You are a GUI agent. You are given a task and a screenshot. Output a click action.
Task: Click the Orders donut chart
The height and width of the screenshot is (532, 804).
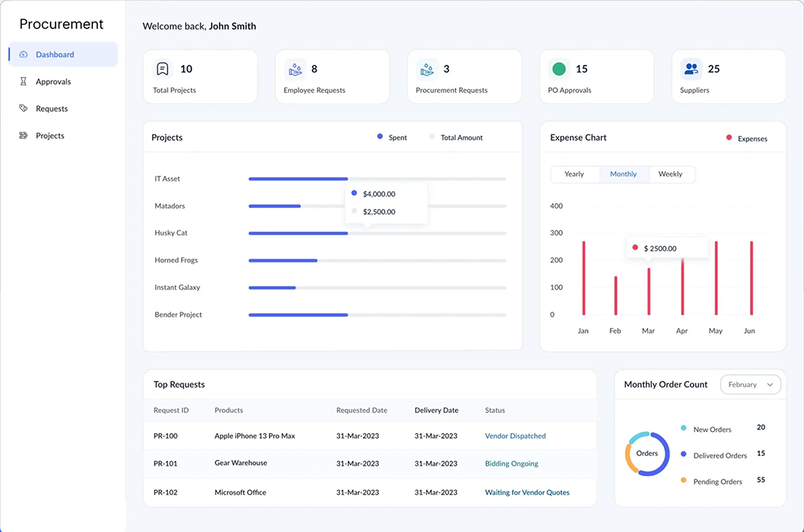[x=647, y=453]
